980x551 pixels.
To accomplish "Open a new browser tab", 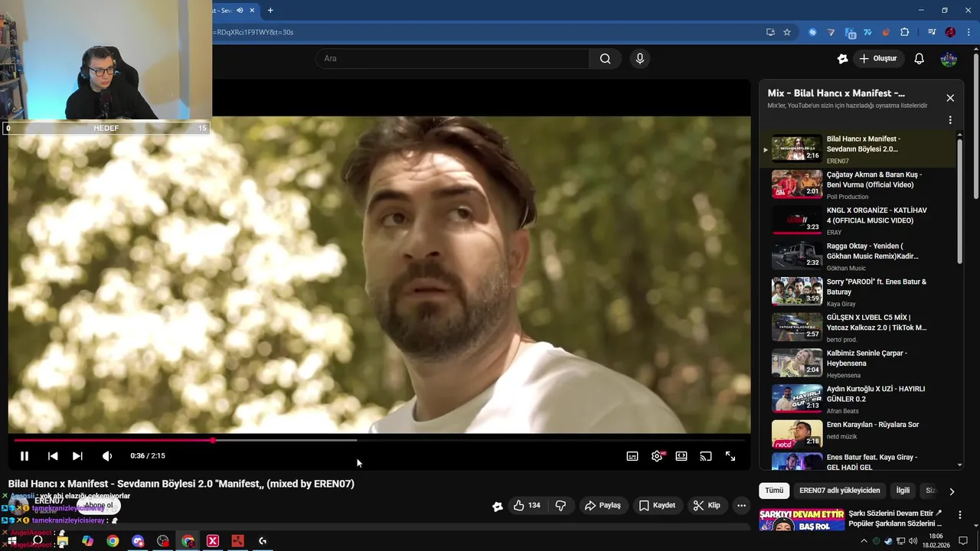I will 270,11.
